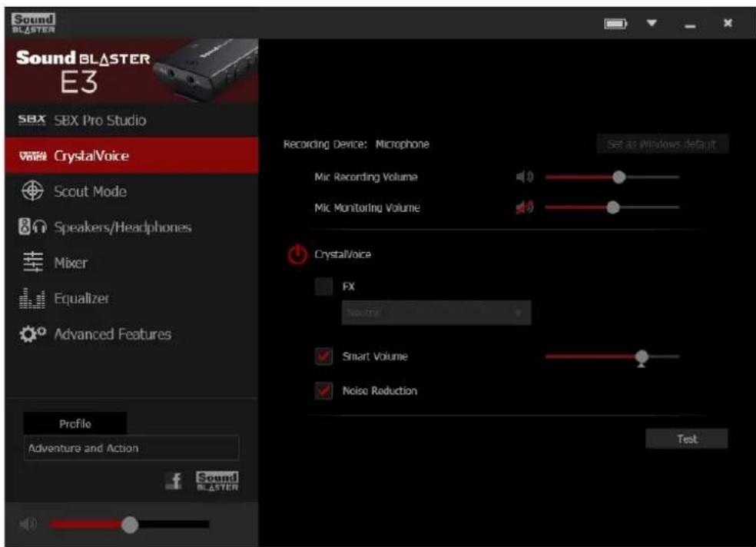Adjust the master volume slider at bottom

tap(129, 525)
